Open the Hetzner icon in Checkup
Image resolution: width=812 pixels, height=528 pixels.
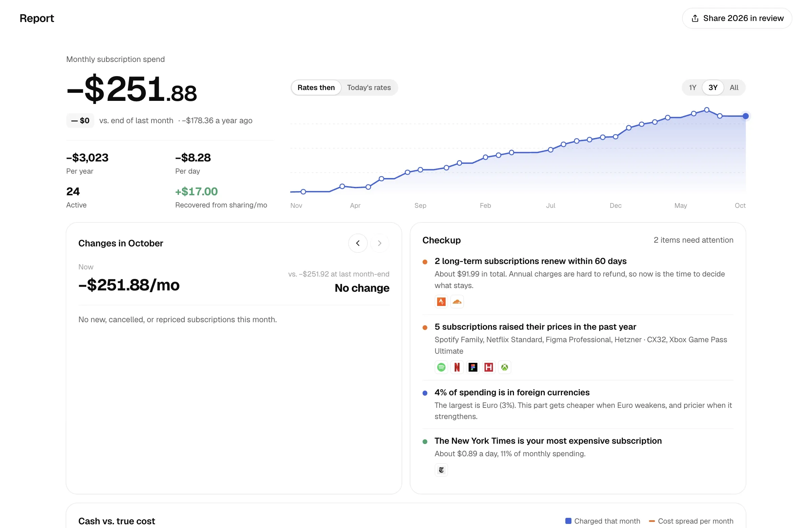pyautogui.click(x=489, y=367)
